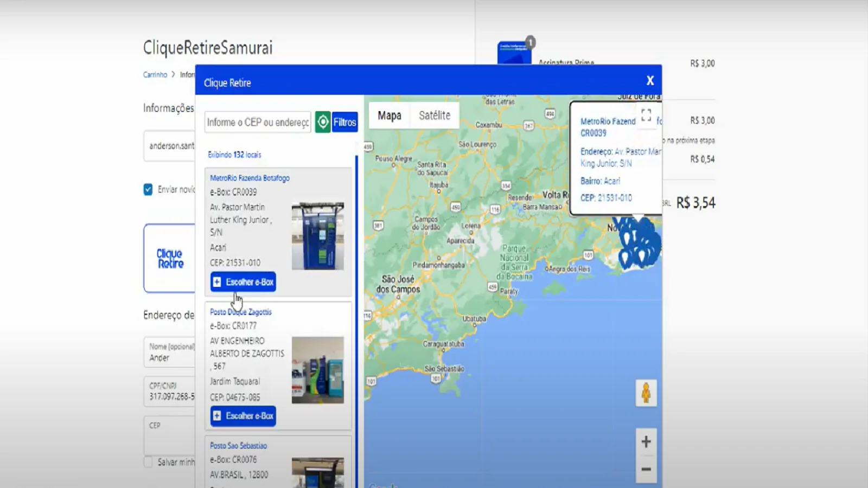This screenshot has width=868, height=488.
Task: Switch map to Satélite view
Action: 434,115
